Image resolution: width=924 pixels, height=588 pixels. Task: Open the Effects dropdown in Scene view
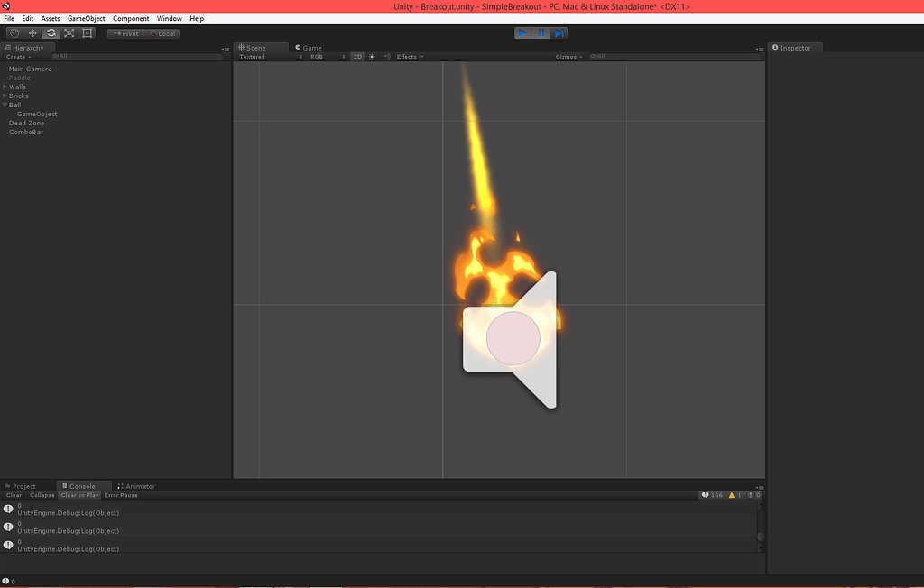(x=405, y=56)
